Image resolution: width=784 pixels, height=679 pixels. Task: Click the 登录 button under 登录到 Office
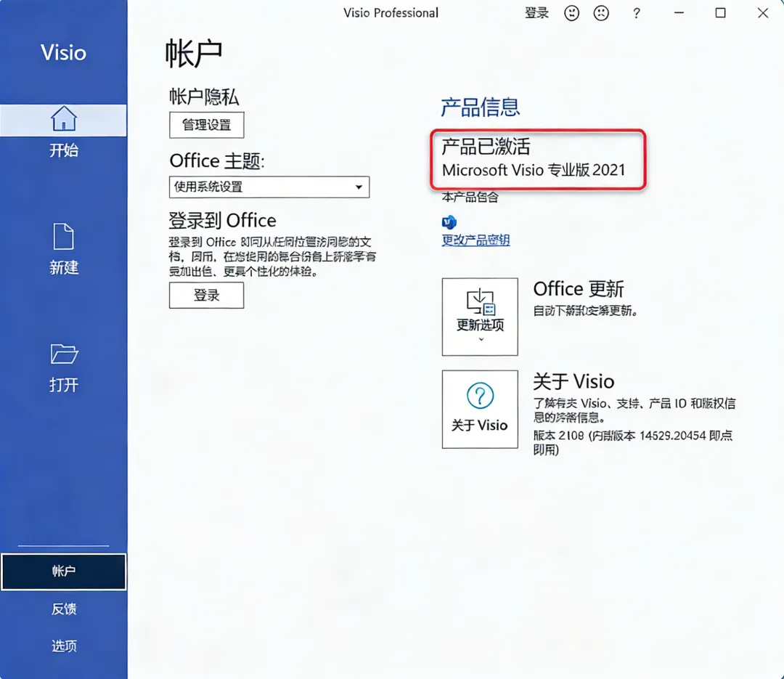point(206,296)
